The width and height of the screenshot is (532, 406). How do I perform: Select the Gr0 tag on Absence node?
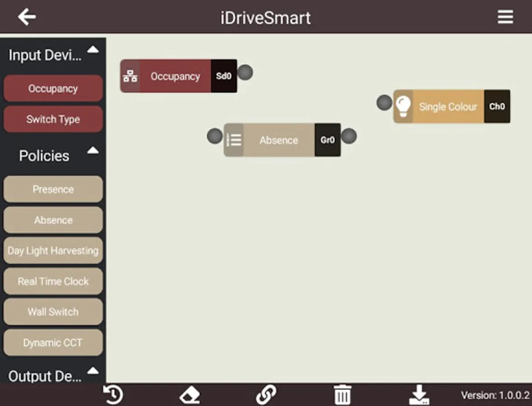point(328,140)
